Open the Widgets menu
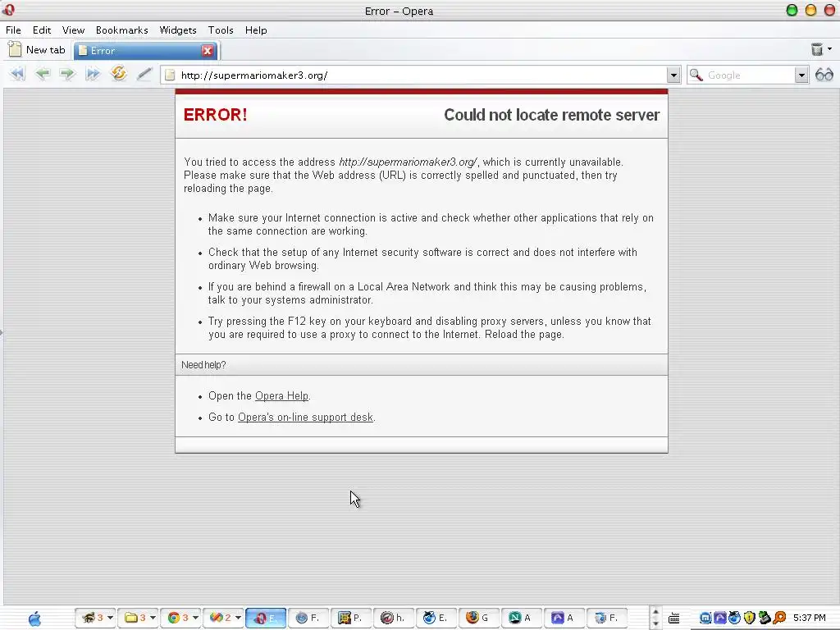Image resolution: width=840 pixels, height=630 pixels. coord(178,30)
